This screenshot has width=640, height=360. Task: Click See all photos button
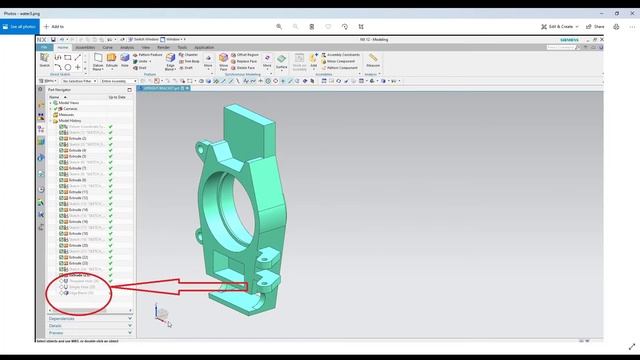pyautogui.click(x=20, y=27)
